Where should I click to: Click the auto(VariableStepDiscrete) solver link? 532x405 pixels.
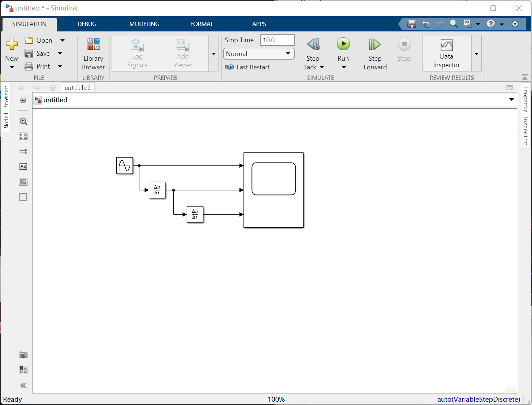(479, 399)
